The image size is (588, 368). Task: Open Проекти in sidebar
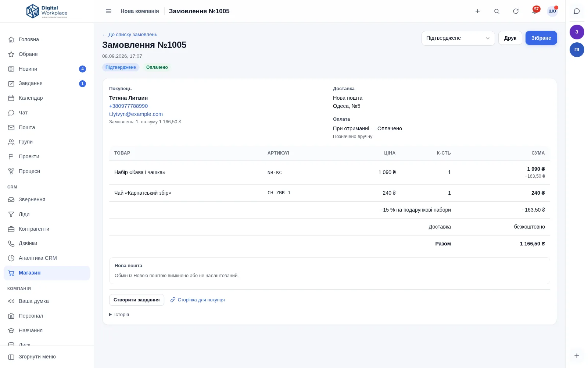[x=47, y=156]
